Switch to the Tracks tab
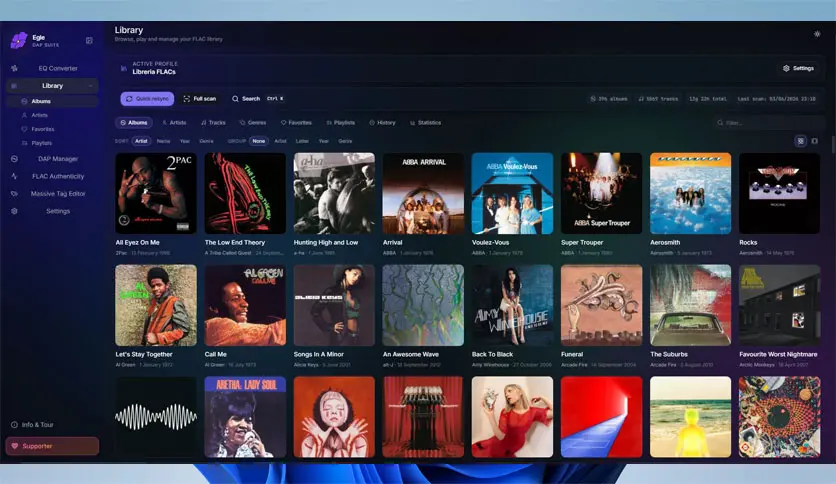836x484 pixels. (213, 123)
